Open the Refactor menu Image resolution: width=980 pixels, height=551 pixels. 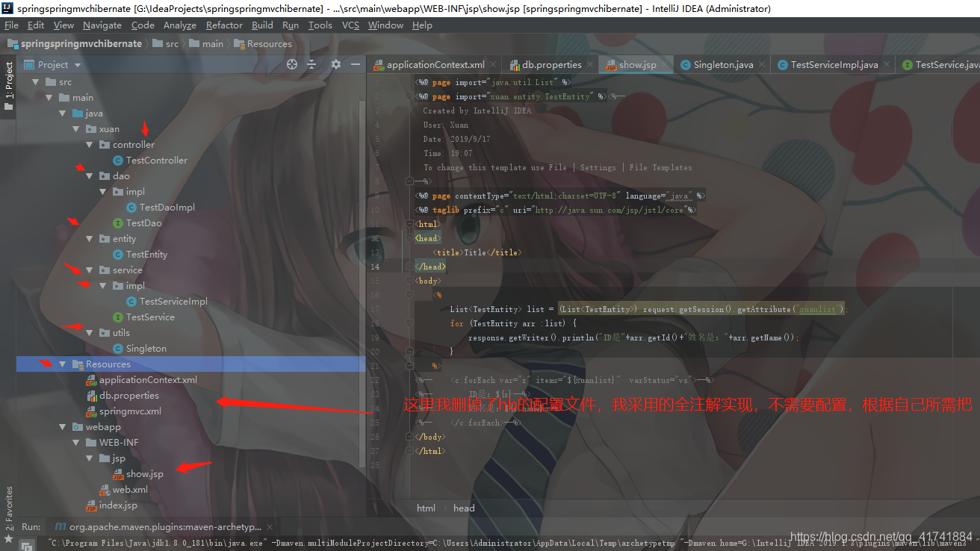pyautogui.click(x=224, y=25)
